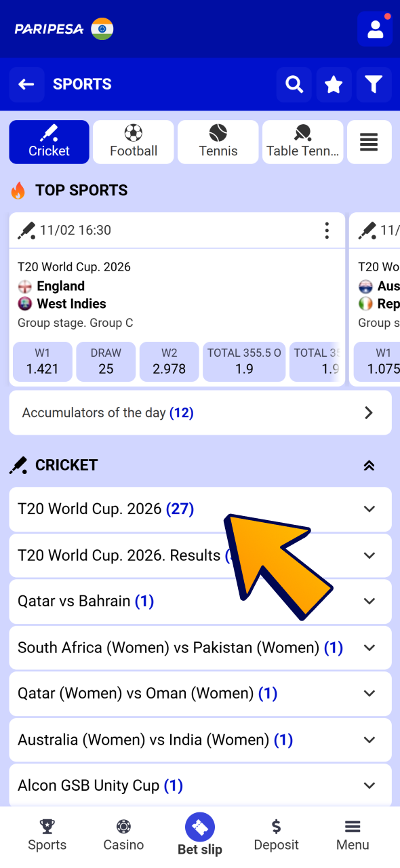Go back using the arrow icon
Image resolution: width=400 pixels, height=868 pixels.
click(26, 84)
